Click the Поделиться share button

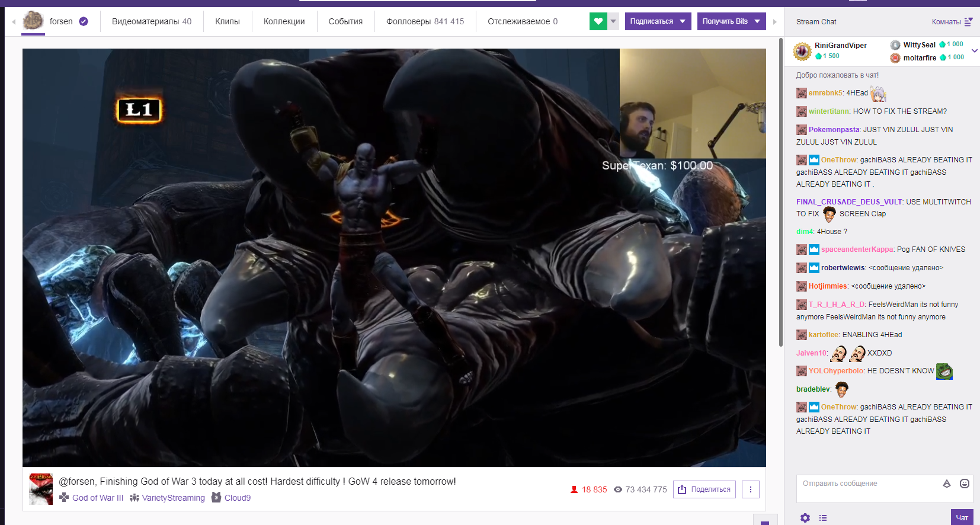point(704,489)
